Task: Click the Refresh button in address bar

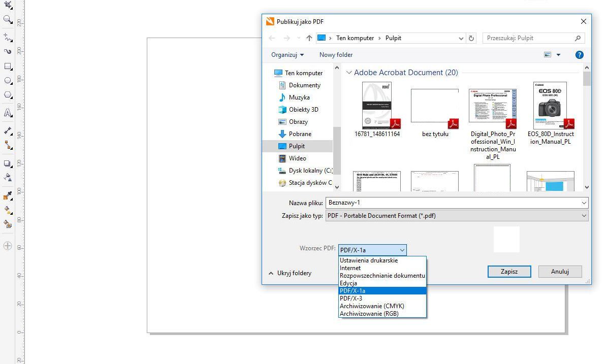Action: (471, 38)
